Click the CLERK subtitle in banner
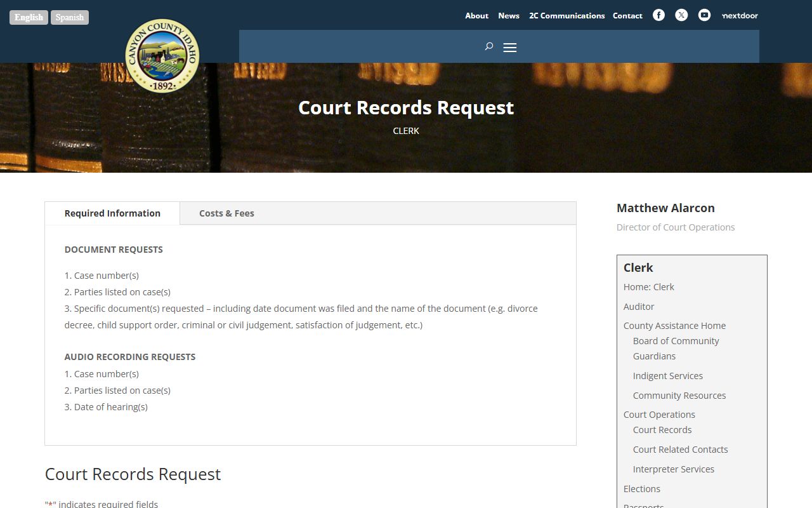The width and height of the screenshot is (812, 508). coord(406,131)
